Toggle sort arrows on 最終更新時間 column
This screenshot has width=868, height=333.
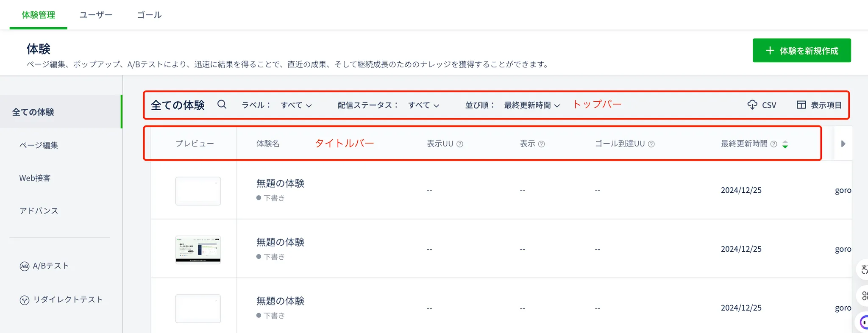tap(785, 144)
